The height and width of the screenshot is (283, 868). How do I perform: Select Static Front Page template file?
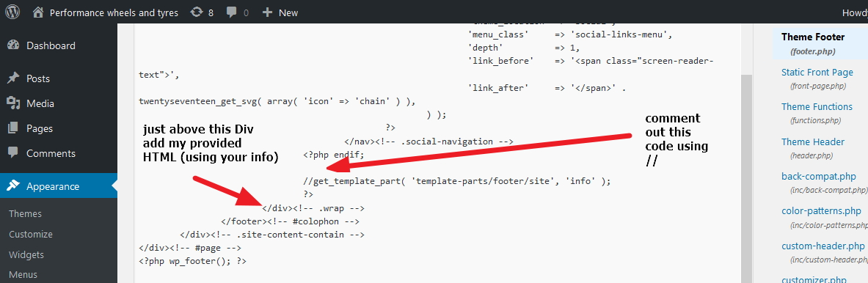click(x=817, y=73)
